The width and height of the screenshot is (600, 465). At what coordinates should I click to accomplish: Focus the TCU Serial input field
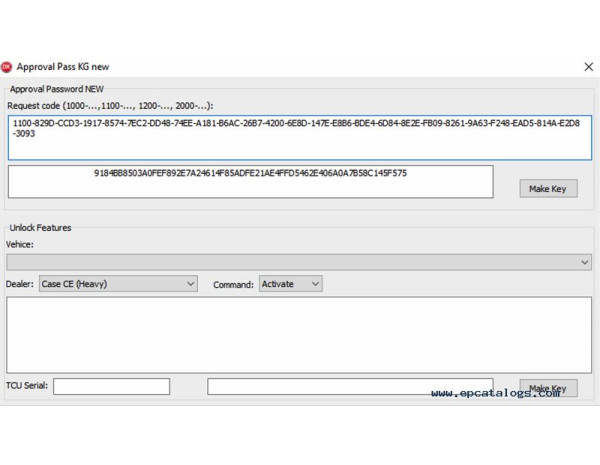[x=111, y=386]
